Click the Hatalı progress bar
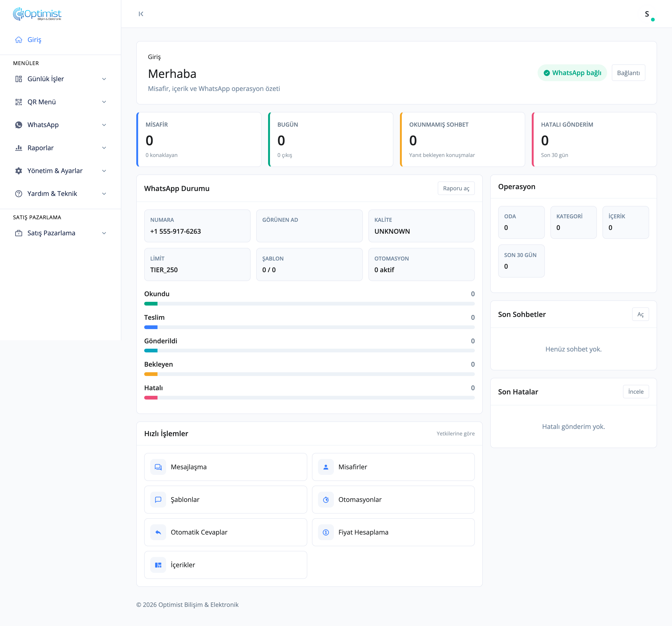Screen dimensions: 672x626 coord(309,398)
